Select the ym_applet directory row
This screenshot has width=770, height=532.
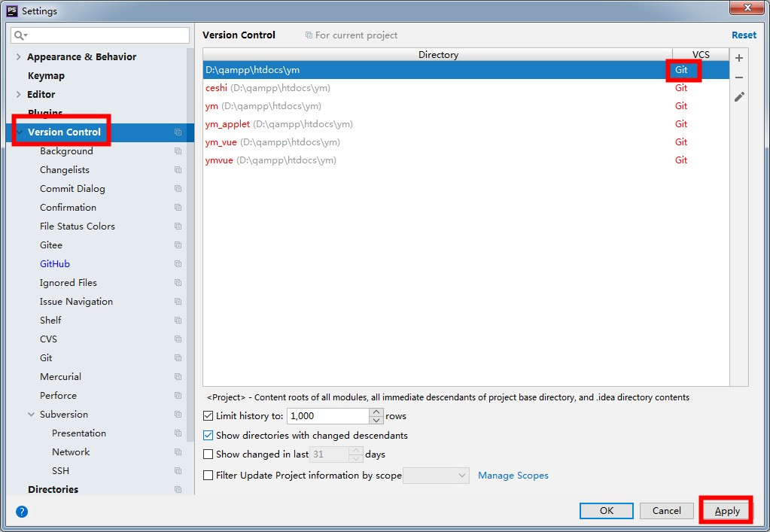(466, 124)
